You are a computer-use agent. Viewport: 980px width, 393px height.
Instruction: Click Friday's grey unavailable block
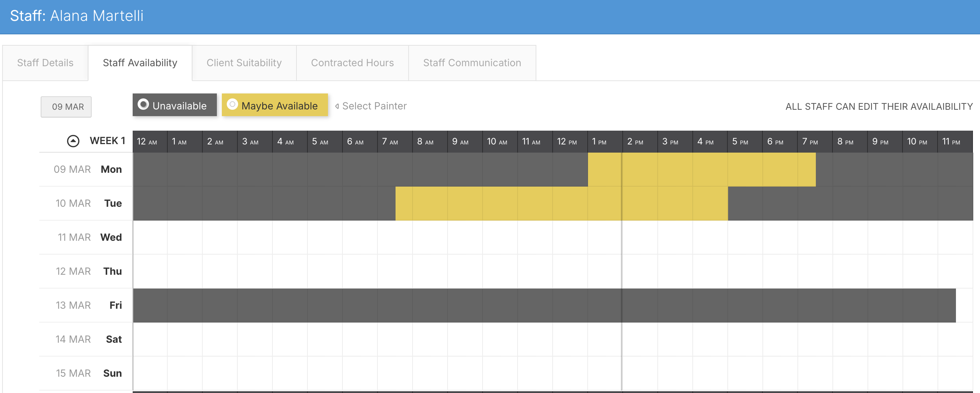[544, 306]
